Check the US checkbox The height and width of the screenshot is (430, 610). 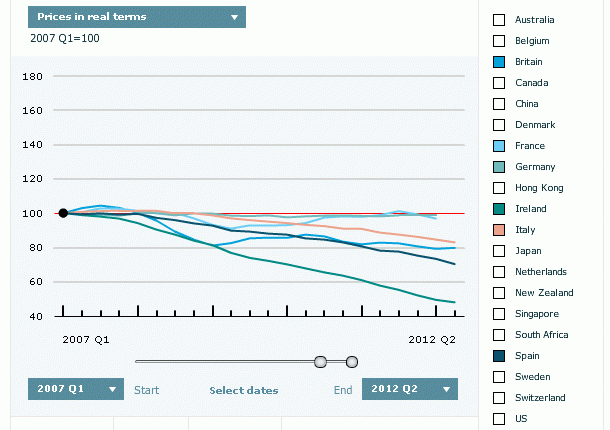[x=499, y=418]
